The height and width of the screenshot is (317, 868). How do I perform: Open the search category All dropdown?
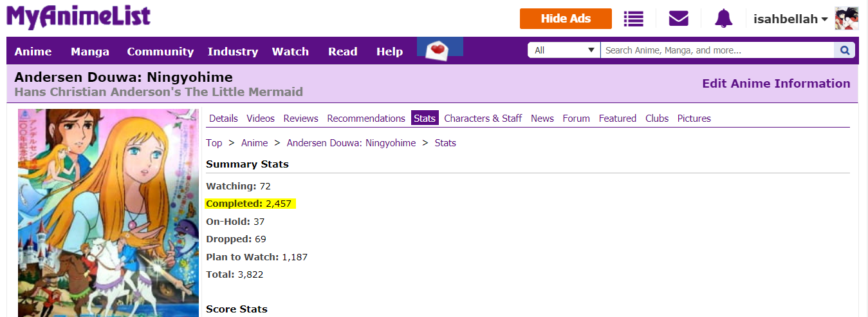pyautogui.click(x=564, y=50)
